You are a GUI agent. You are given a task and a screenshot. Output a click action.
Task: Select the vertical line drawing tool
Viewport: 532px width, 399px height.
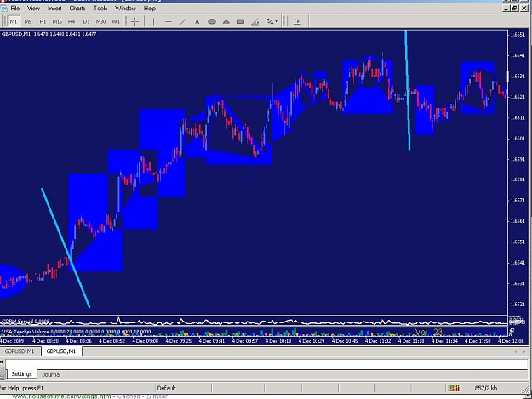click(154, 22)
